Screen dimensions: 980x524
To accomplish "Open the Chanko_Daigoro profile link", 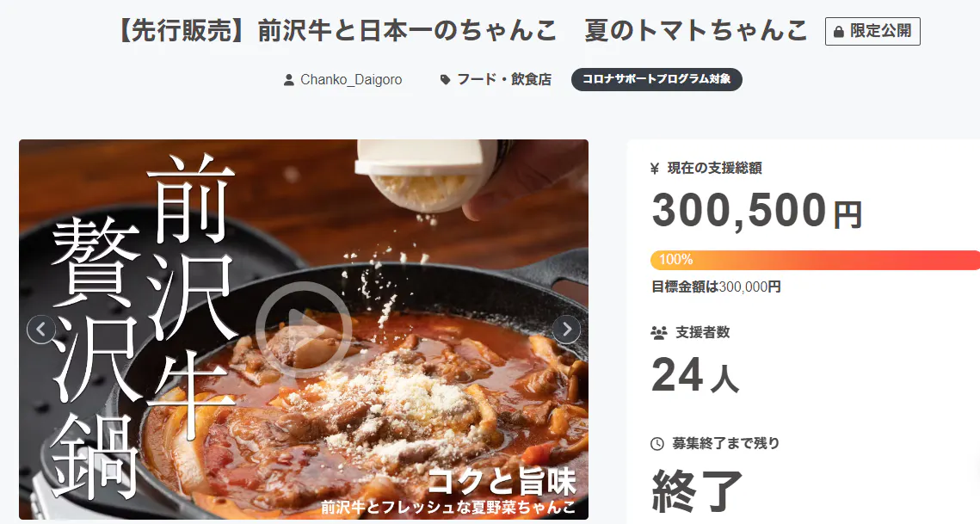I will click(x=351, y=79).
